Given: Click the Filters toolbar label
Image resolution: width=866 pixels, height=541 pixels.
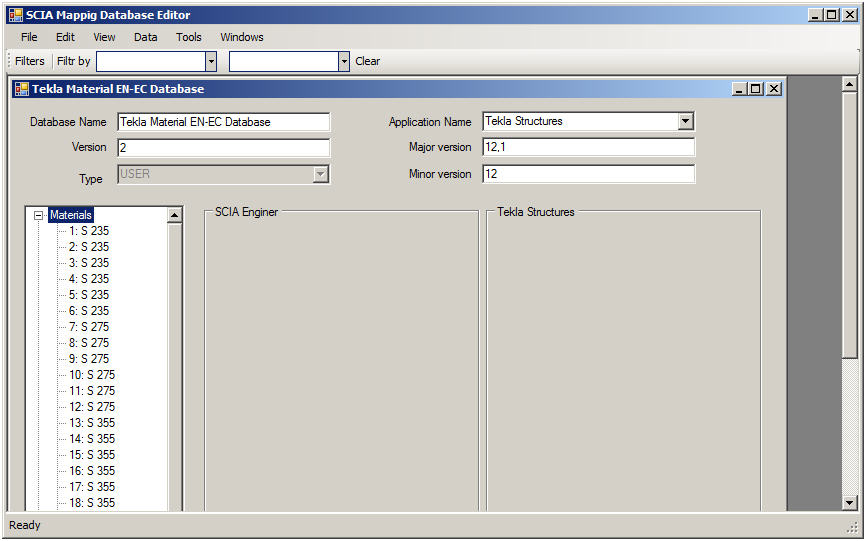Looking at the screenshot, I should (29, 61).
